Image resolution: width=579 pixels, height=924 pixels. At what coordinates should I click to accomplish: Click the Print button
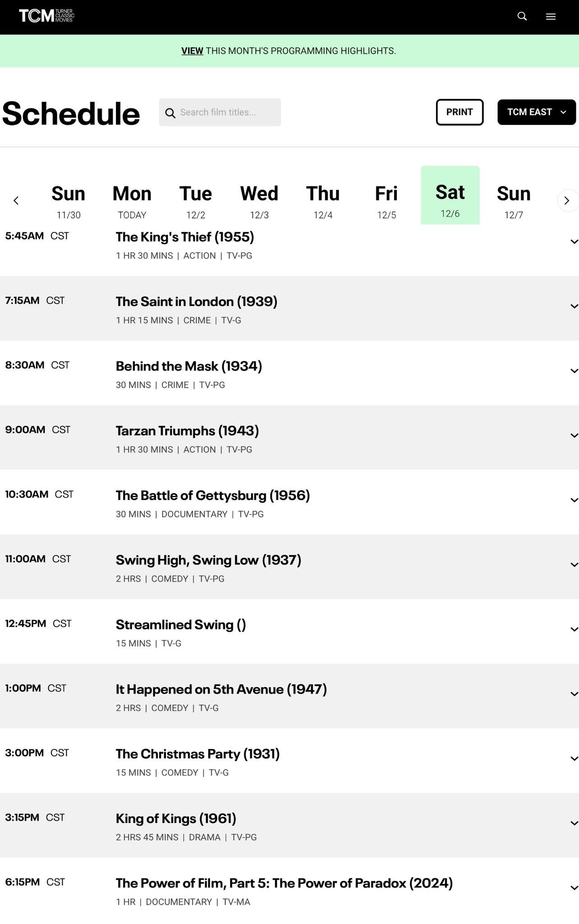tap(460, 112)
